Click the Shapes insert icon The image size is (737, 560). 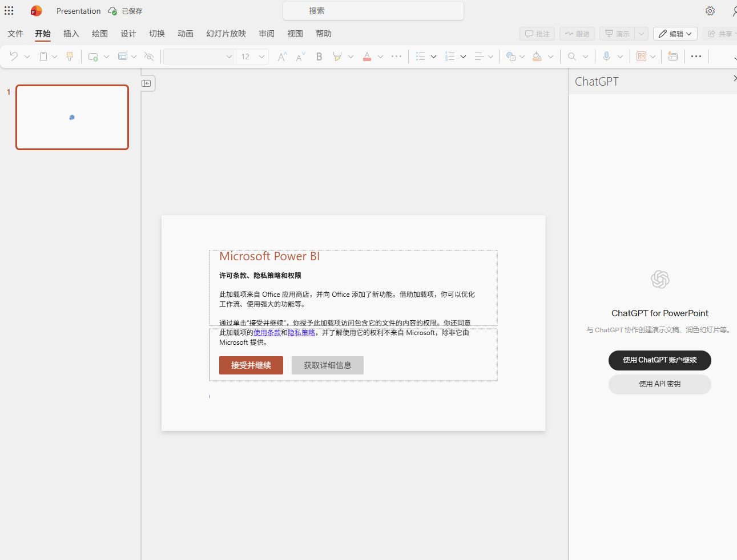pos(511,57)
